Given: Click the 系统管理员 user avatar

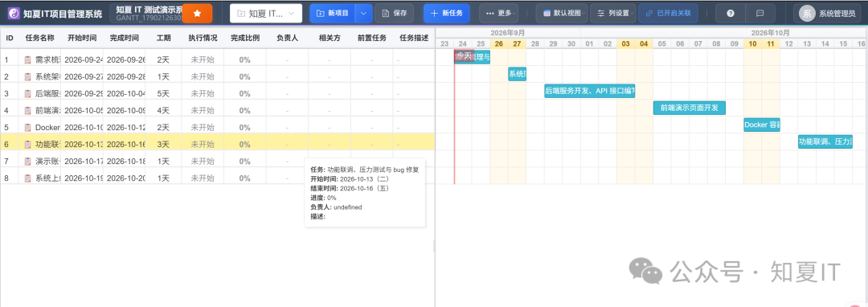Looking at the screenshot, I should [x=807, y=14].
